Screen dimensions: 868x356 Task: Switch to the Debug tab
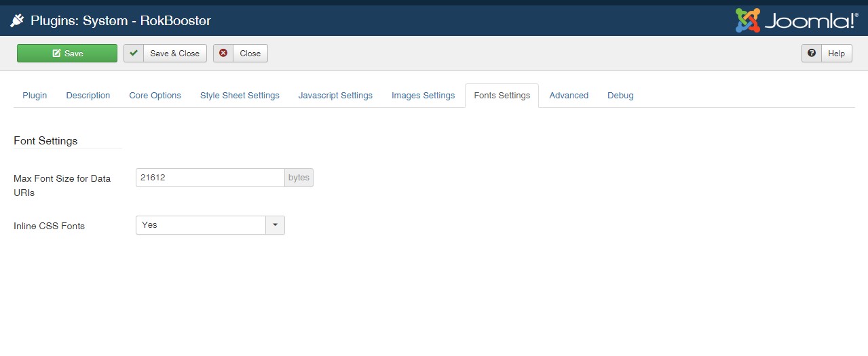(x=620, y=96)
